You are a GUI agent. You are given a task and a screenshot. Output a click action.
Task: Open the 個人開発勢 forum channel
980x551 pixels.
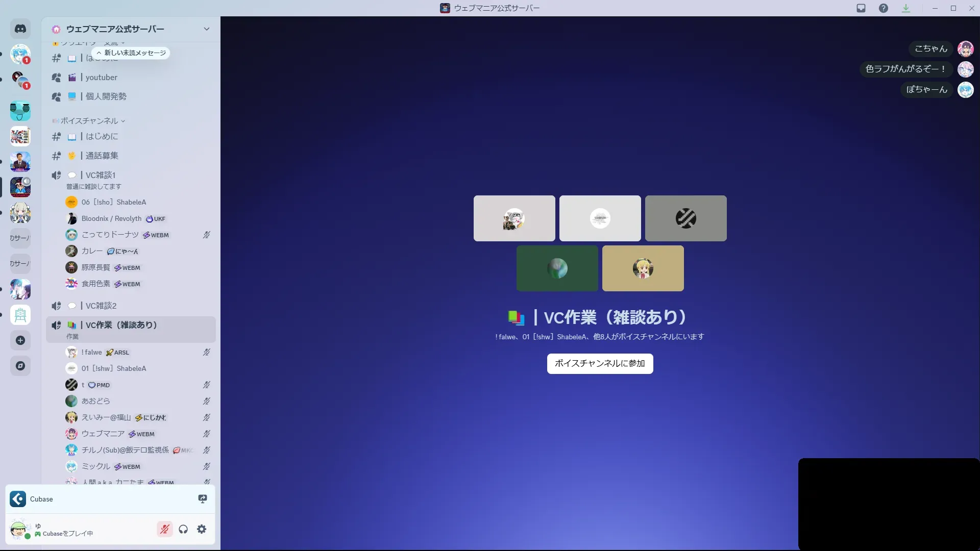[106, 96]
